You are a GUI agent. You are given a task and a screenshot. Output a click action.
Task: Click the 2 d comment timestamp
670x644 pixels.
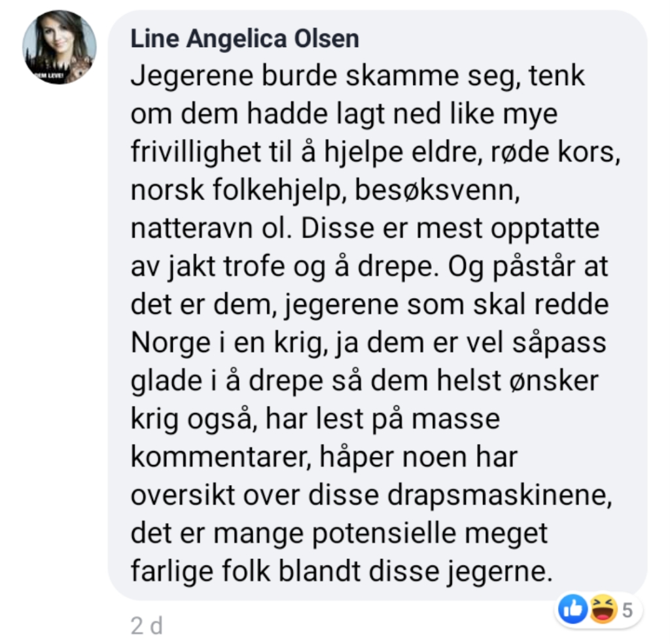pos(147,626)
